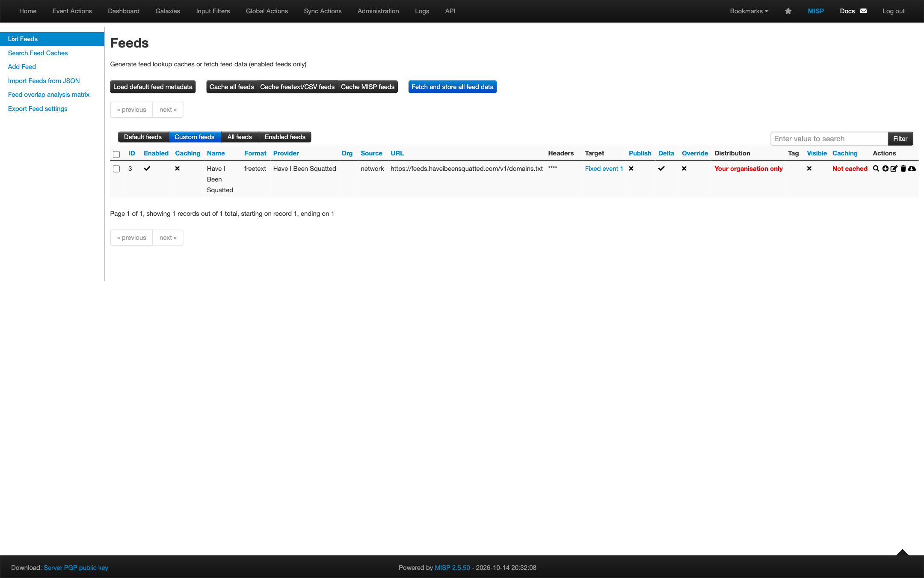Screen dimensions: 924x578
Task: Open Import Feeds from JSON
Action: [44, 81]
